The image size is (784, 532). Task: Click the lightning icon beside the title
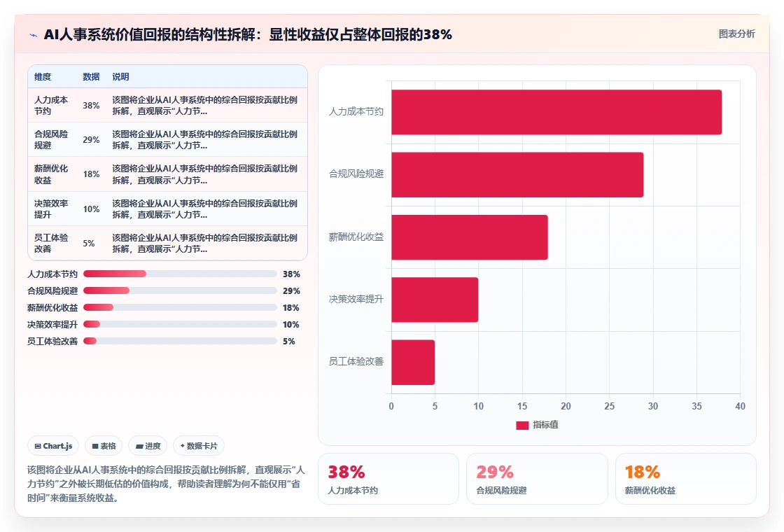pos(34,35)
